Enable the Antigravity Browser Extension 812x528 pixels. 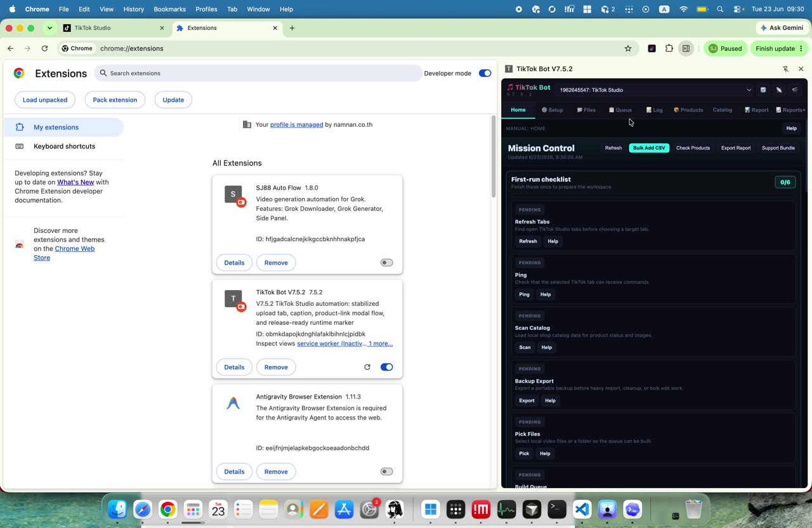pos(386,472)
